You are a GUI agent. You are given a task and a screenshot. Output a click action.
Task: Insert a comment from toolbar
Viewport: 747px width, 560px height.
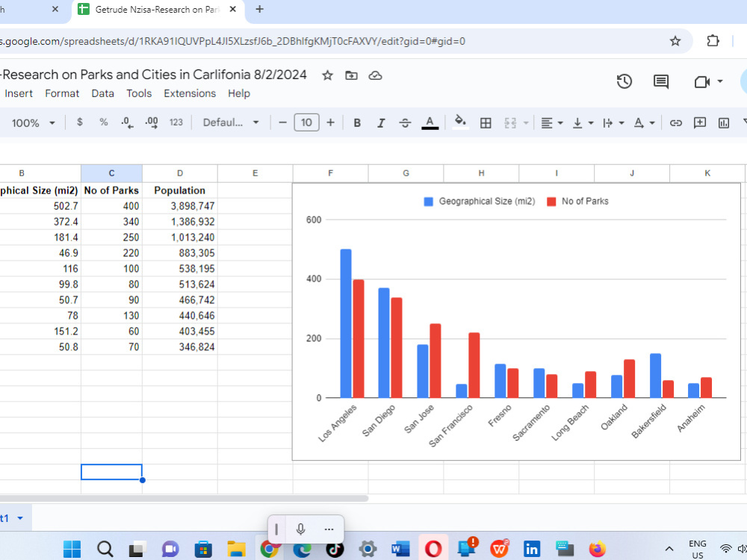pyautogui.click(x=699, y=123)
